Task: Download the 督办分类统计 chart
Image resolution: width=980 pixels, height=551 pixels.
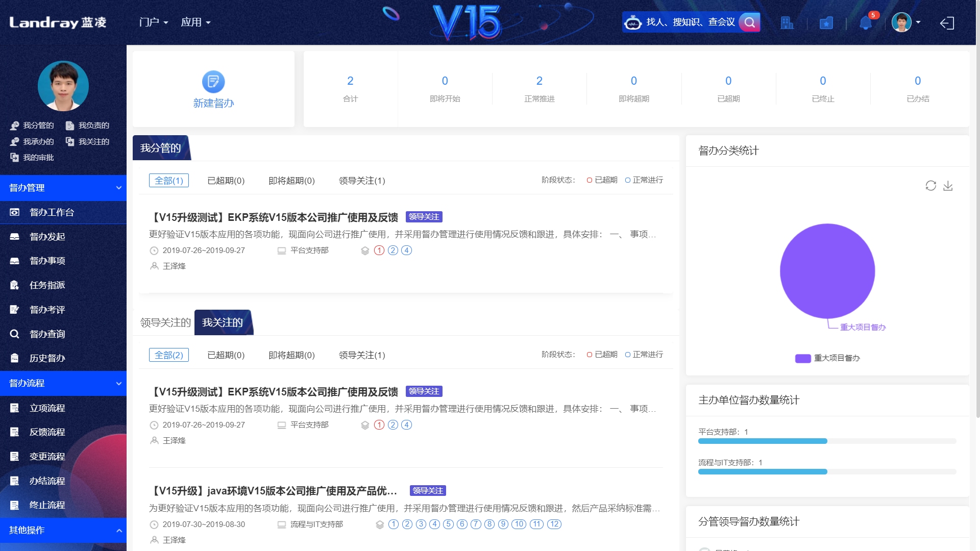Action: coord(948,186)
